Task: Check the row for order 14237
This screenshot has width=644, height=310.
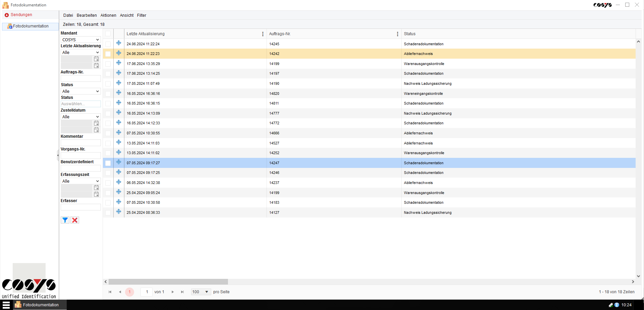Action: click(108, 183)
